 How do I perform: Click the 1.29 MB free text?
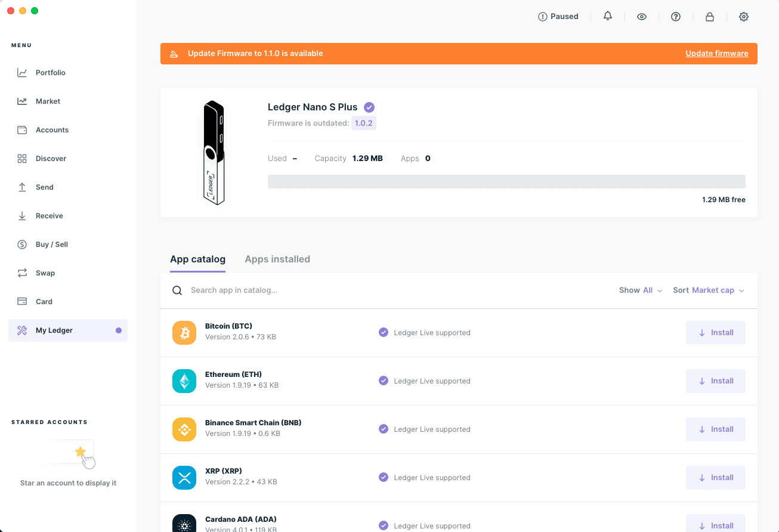724,200
